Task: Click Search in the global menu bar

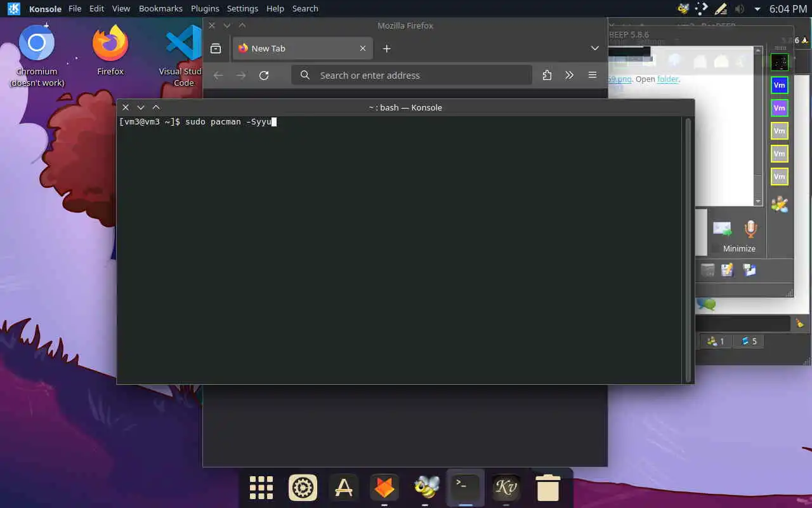Action: [305, 9]
